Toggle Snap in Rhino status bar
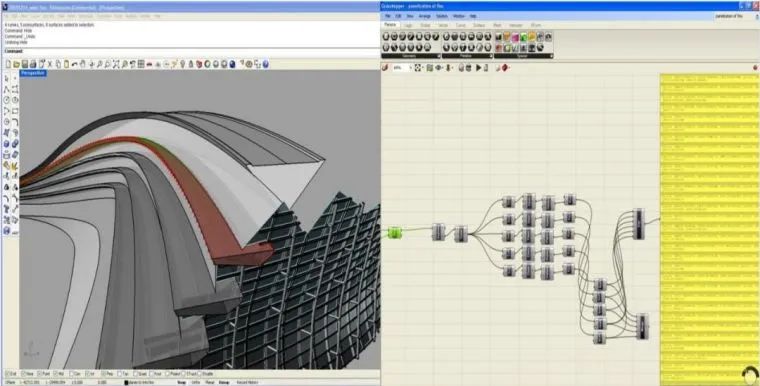The height and width of the screenshot is (386, 760). 181,382
